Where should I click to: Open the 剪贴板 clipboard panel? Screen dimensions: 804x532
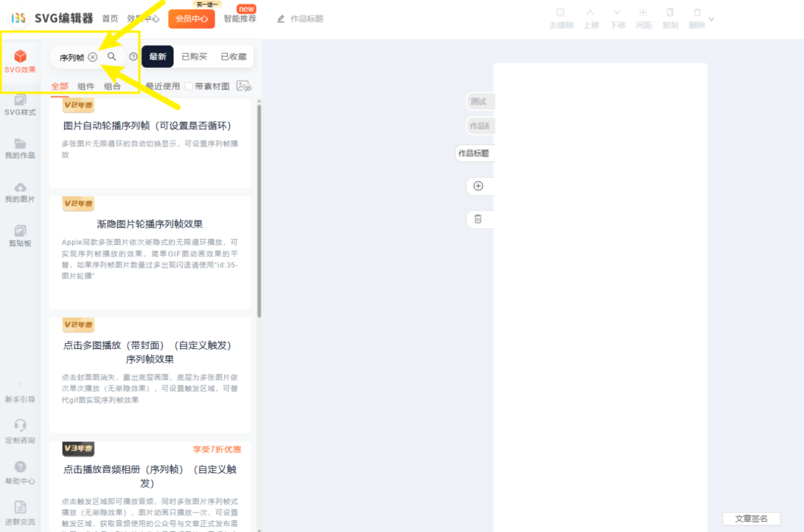coord(20,236)
